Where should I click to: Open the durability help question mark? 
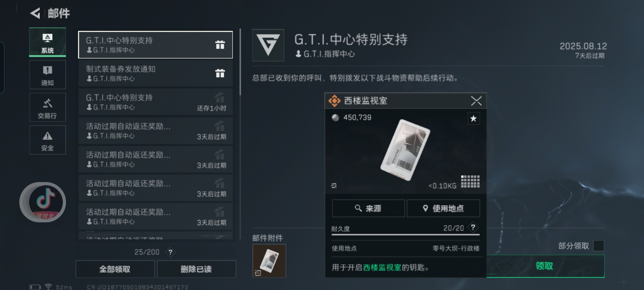click(473, 227)
